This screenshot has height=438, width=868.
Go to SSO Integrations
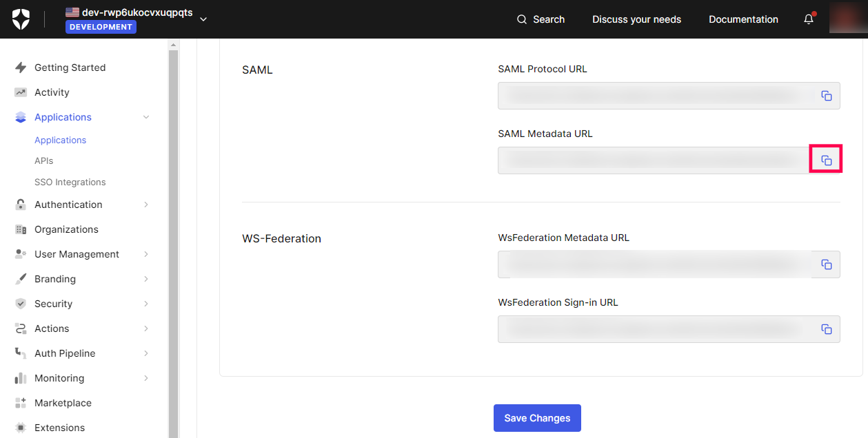pyautogui.click(x=70, y=182)
